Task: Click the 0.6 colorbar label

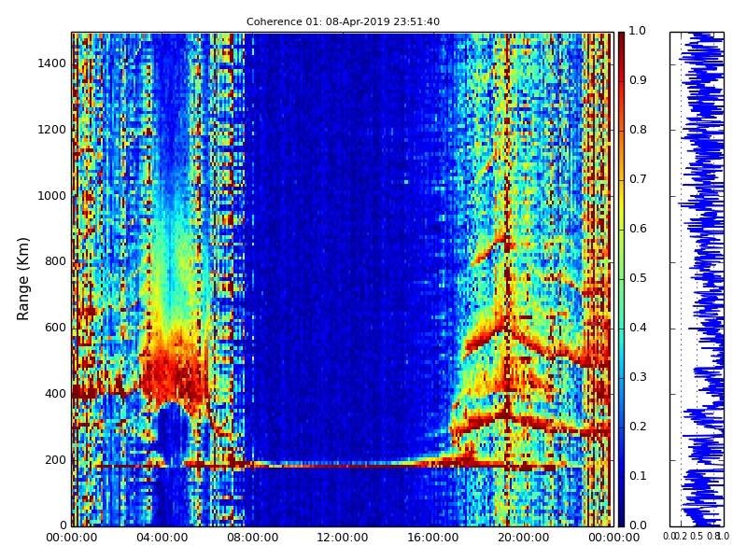Action: (x=638, y=229)
